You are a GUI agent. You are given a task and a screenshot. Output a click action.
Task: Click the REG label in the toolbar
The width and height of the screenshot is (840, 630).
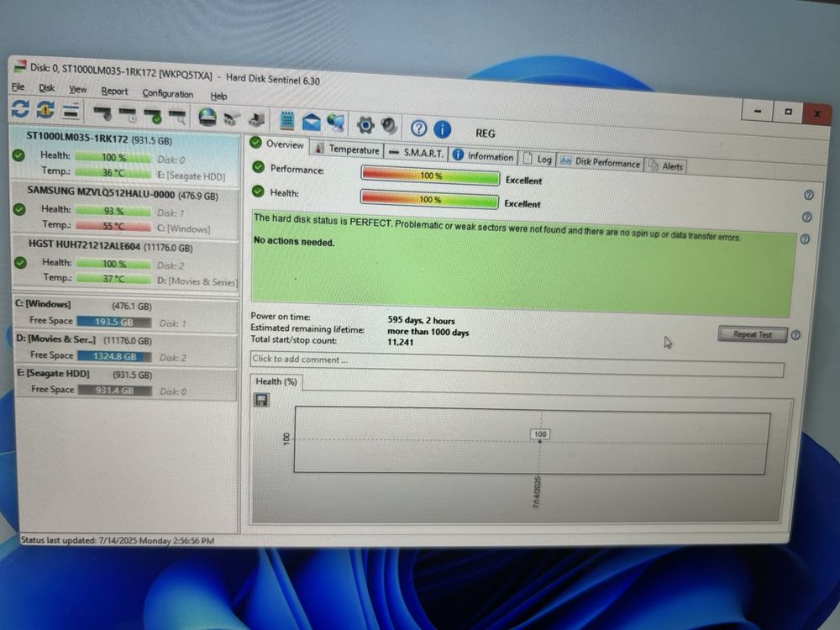pyautogui.click(x=486, y=134)
